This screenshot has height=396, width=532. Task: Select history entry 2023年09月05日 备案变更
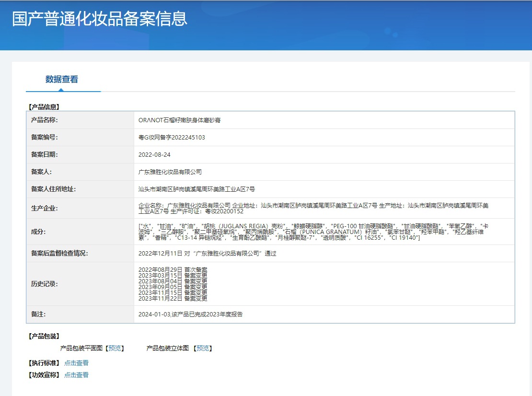click(x=173, y=287)
